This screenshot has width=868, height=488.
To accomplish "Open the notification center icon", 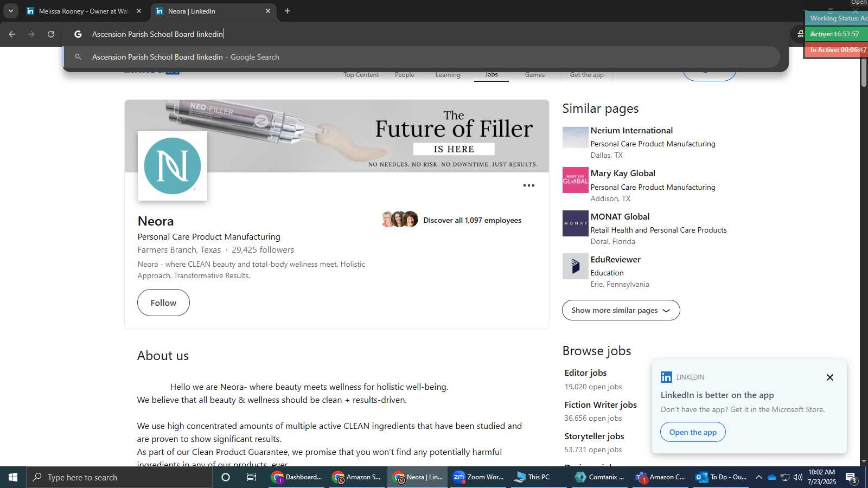I will point(851,477).
